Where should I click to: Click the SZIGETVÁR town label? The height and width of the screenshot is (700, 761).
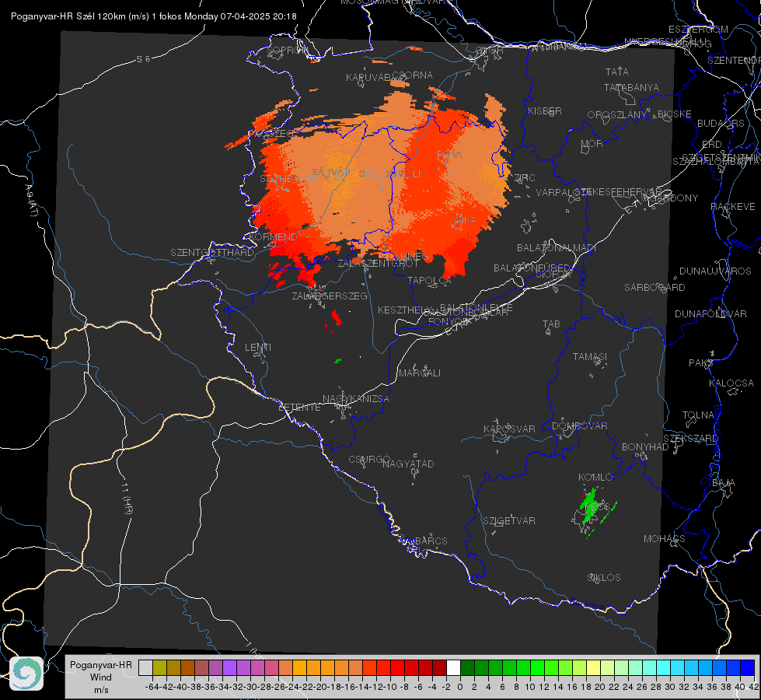(509, 521)
